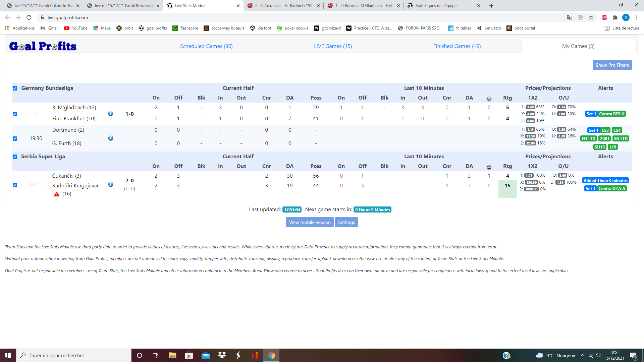Screen dimensions: 644x362
Task: Click the SH15 alert badge
Action: coord(600,147)
